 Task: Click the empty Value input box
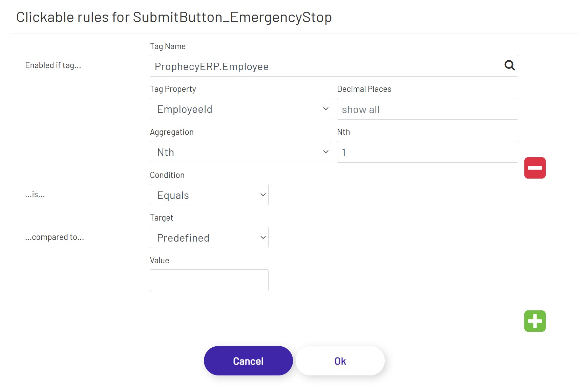209,280
